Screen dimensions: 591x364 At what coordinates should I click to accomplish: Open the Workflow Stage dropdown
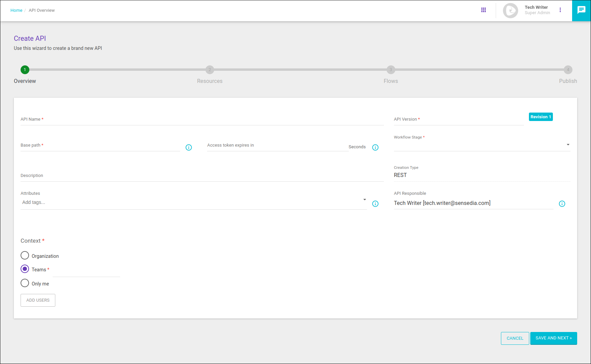pyautogui.click(x=568, y=144)
